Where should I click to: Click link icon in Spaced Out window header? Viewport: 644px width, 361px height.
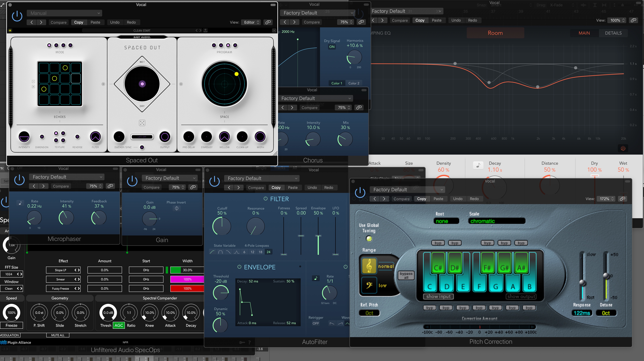(x=268, y=22)
